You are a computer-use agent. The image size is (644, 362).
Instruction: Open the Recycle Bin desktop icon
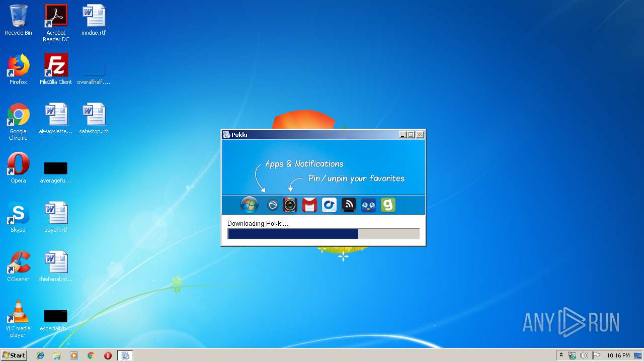click(18, 20)
